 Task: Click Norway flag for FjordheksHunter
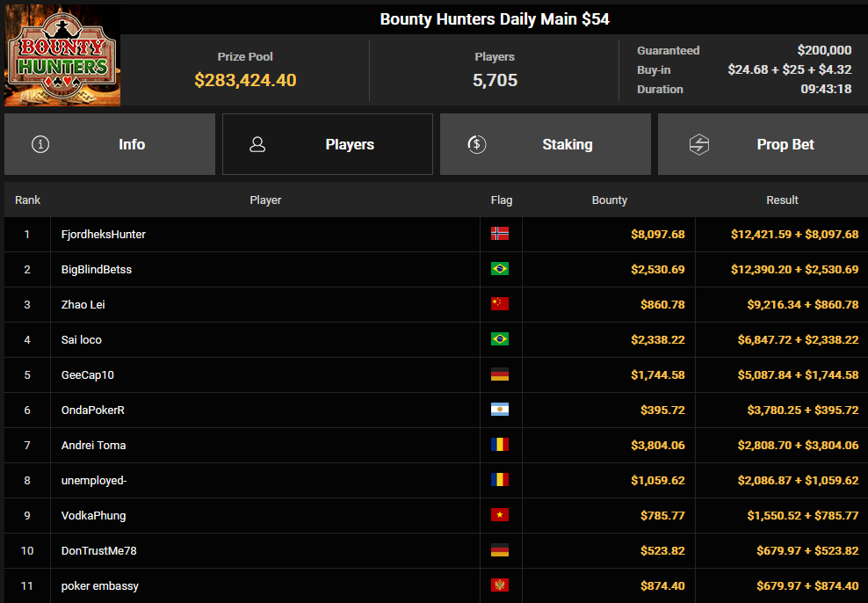(x=500, y=234)
